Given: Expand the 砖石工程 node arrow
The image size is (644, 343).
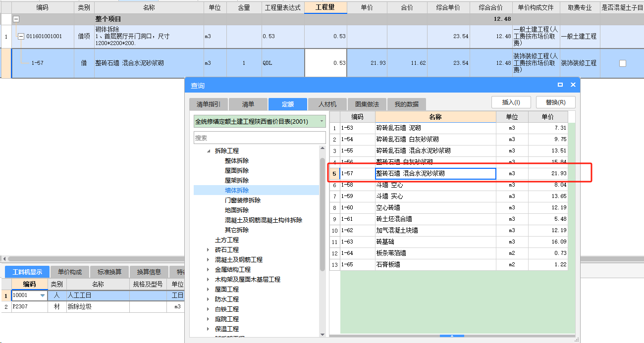Looking at the screenshot, I should (209, 250).
